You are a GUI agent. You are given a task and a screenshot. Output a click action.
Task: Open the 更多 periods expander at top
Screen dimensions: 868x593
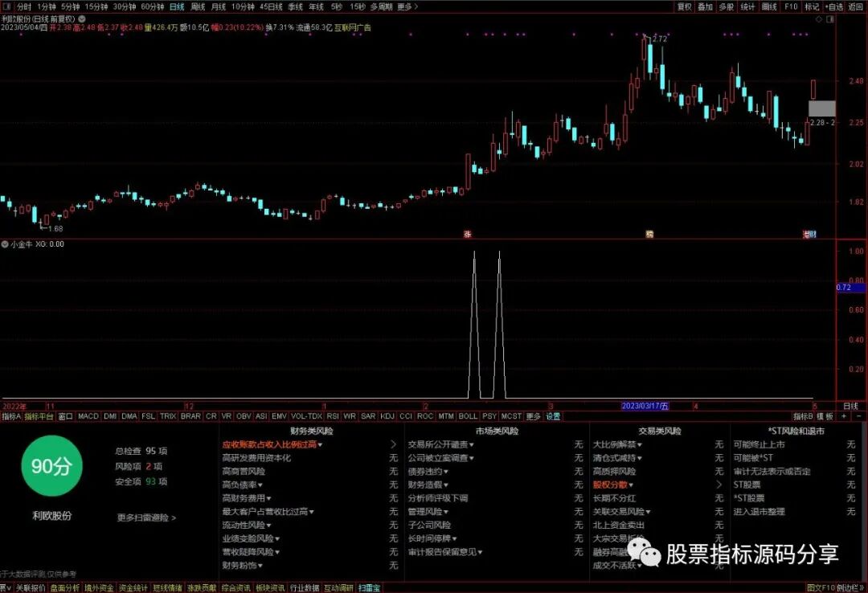pyautogui.click(x=407, y=6)
